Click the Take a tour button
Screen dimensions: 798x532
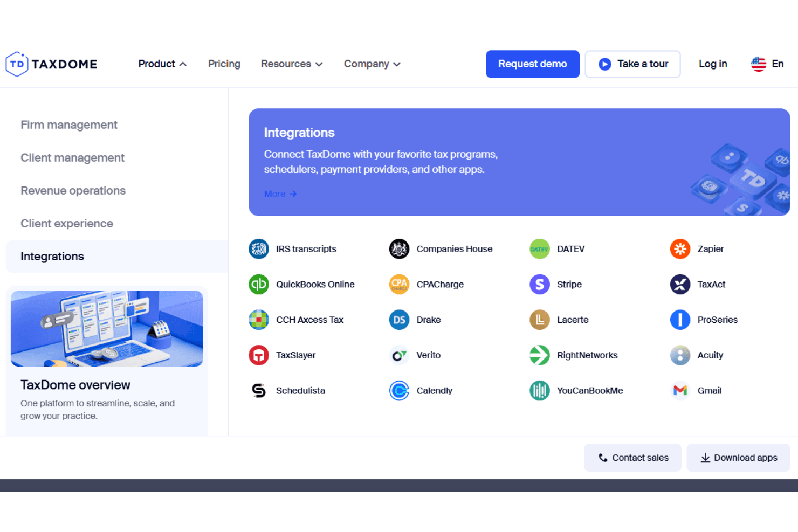click(x=633, y=64)
